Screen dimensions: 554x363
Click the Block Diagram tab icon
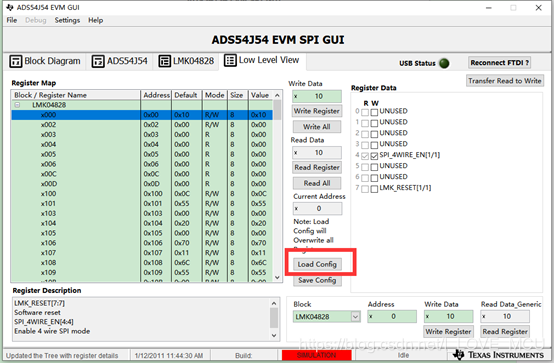point(16,61)
